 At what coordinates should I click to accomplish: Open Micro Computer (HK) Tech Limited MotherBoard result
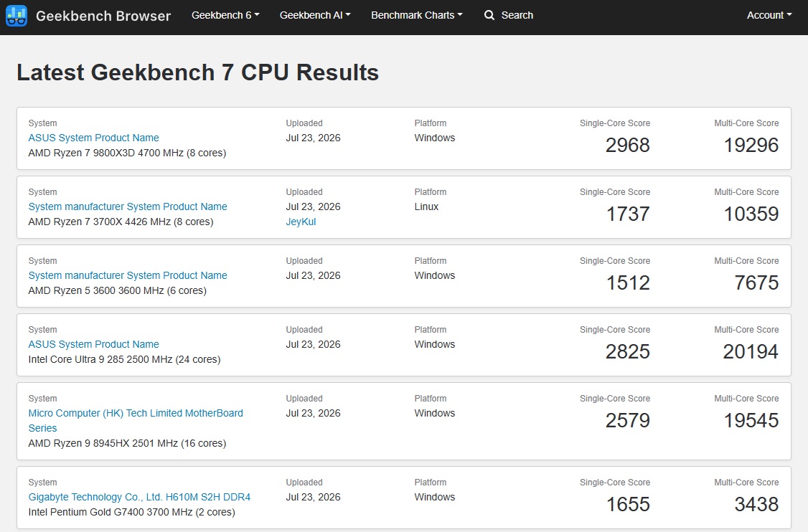point(136,420)
